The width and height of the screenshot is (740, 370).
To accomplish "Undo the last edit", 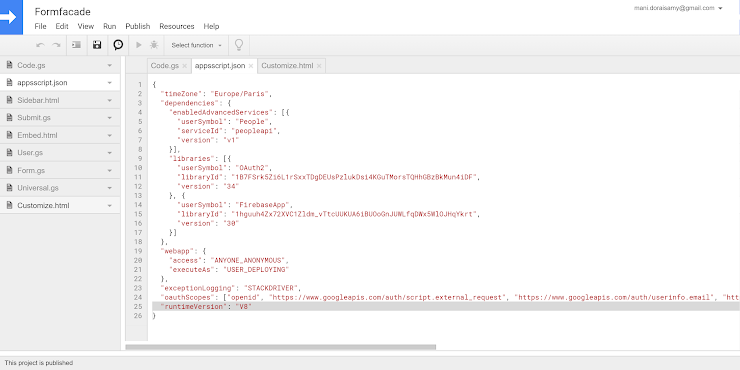I will click(x=41, y=45).
